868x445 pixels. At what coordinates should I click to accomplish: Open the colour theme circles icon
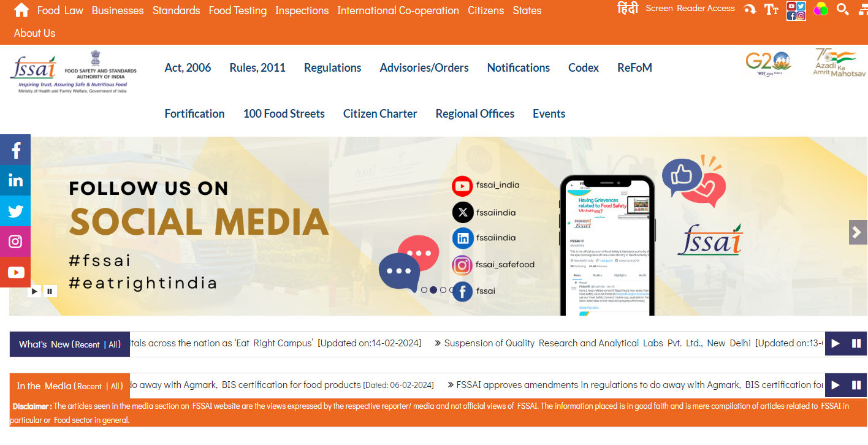[820, 9]
